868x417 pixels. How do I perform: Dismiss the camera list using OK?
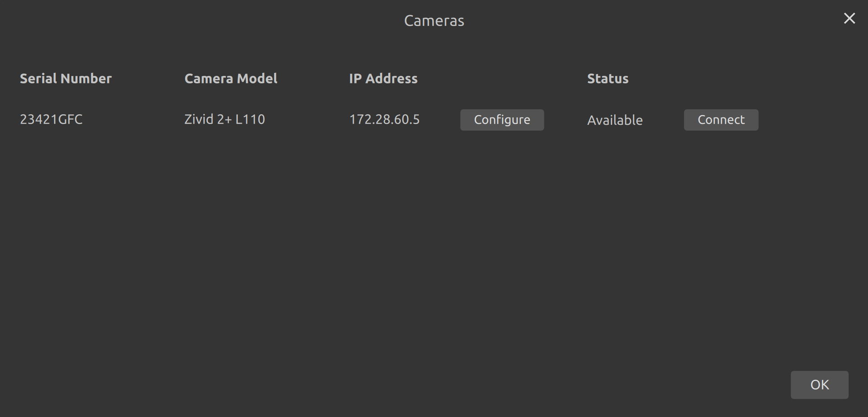(x=819, y=385)
